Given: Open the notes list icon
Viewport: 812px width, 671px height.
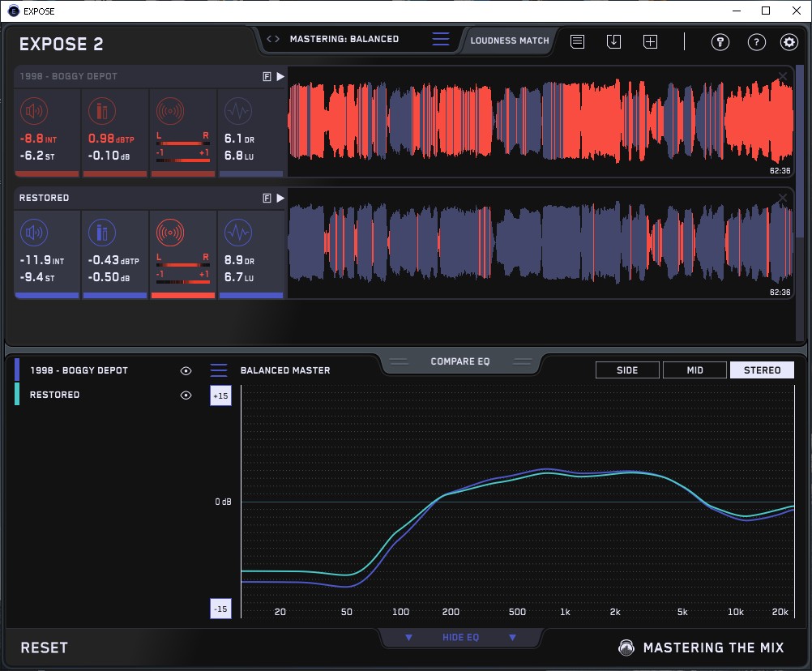Looking at the screenshot, I should [x=577, y=41].
